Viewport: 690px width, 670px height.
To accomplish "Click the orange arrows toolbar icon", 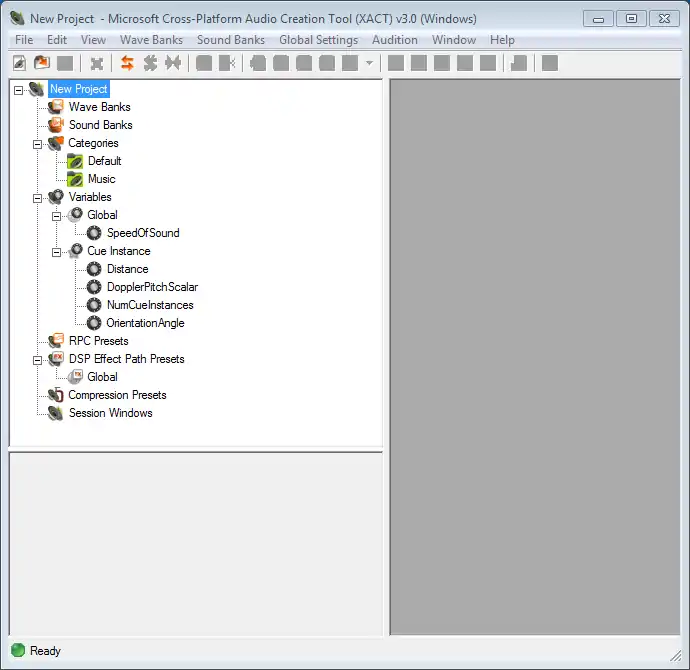I will 127,63.
